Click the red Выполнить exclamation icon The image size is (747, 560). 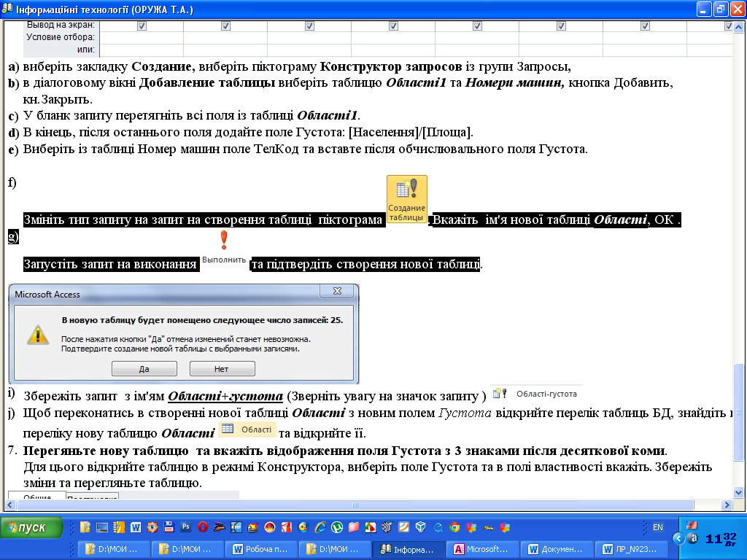223,241
